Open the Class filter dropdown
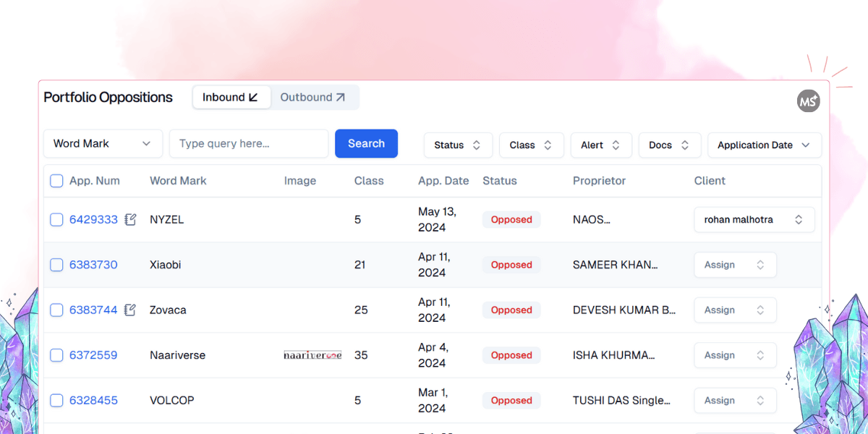The image size is (868, 434). click(531, 145)
